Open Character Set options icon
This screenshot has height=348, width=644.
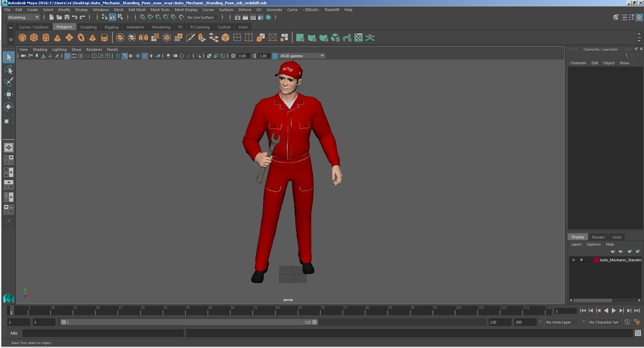637,322
